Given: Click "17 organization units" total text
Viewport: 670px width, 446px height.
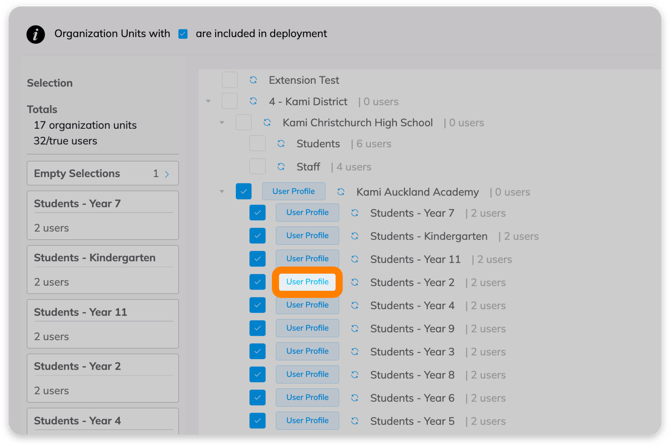Looking at the screenshot, I should point(85,125).
